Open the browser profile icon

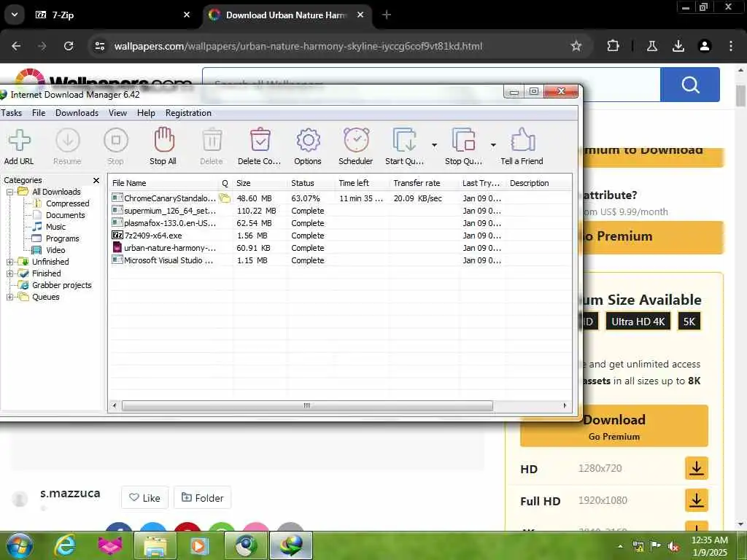tap(705, 46)
